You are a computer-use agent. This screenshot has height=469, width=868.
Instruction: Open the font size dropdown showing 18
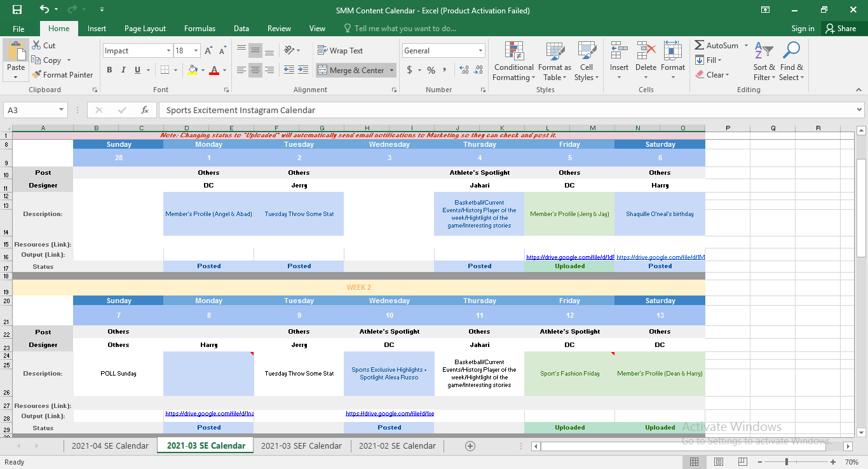click(196, 51)
